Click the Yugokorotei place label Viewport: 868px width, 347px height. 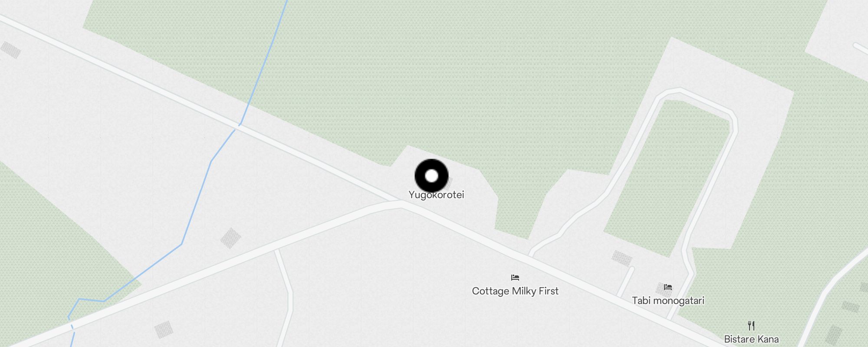pyautogui.click(x=436, y=195)
